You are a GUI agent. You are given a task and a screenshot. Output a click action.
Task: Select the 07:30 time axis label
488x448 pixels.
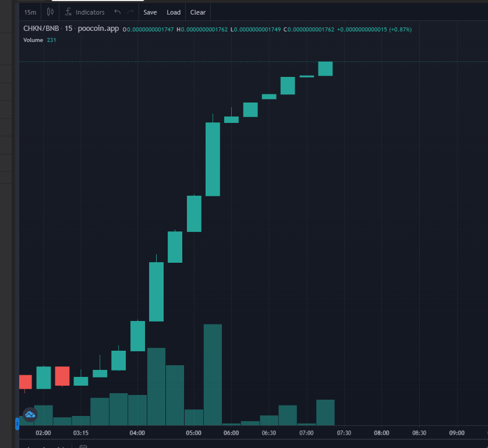tap(344, 433)
